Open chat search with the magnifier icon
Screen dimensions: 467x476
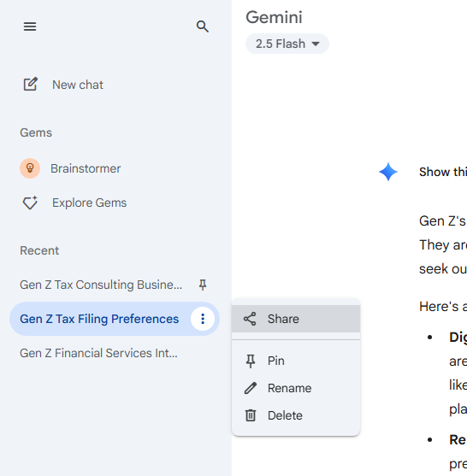click(203, 26)
